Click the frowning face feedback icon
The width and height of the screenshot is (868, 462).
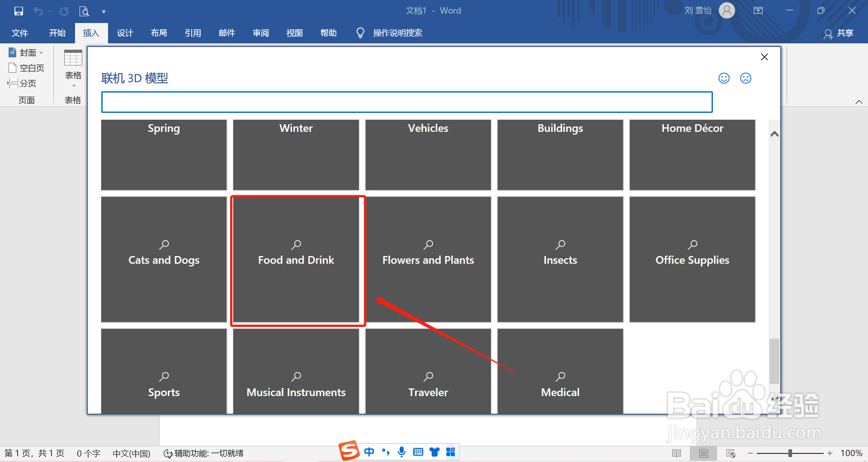(745, 78)
